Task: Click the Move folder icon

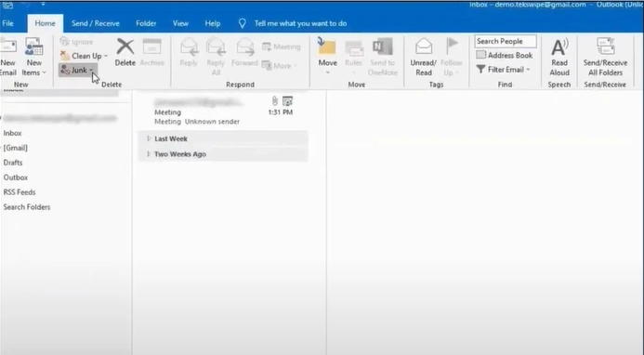Action: coord(327,46)
